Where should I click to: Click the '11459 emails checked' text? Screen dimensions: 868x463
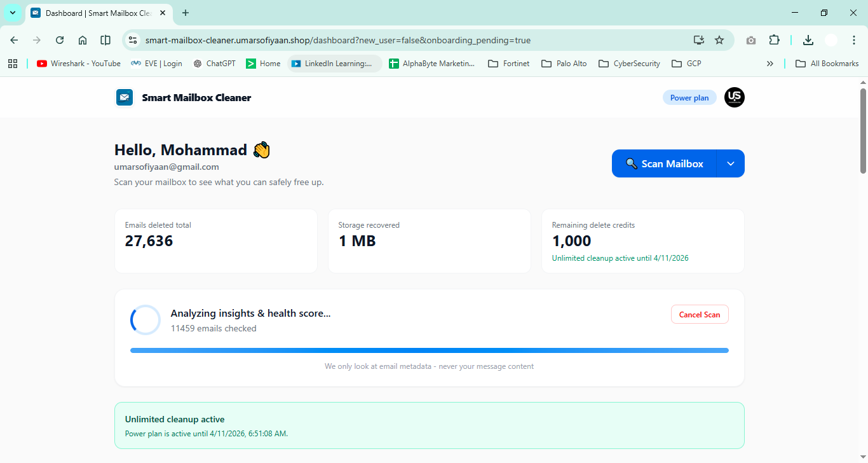[x=214, y=328]
